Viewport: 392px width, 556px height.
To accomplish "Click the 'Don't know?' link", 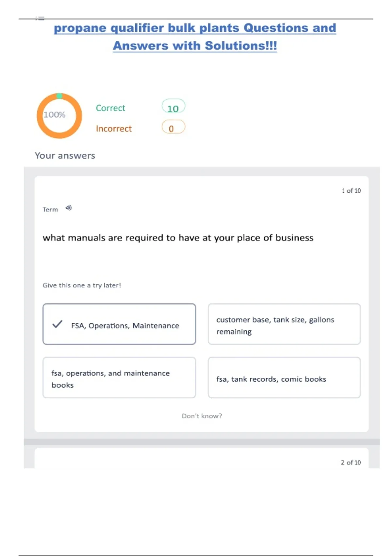I will [x=202, y=416].
